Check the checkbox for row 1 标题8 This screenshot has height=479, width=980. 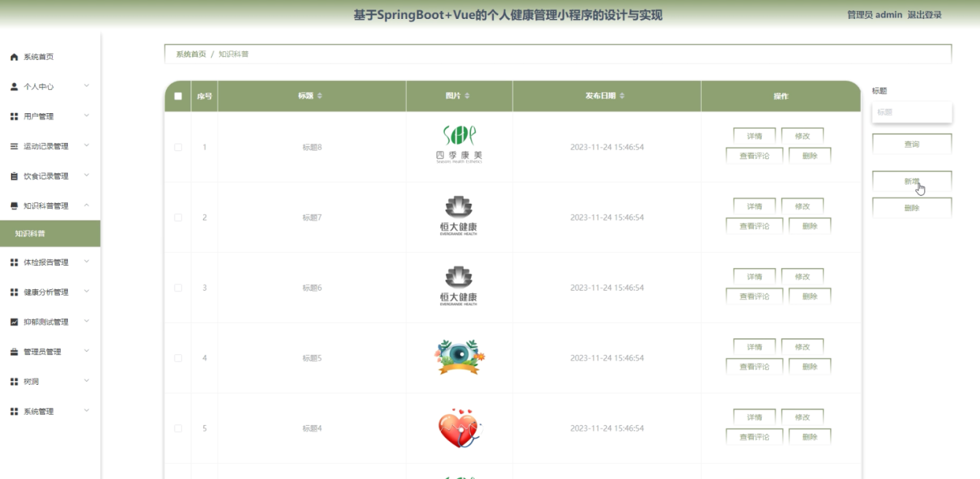(x=178, y=147)
